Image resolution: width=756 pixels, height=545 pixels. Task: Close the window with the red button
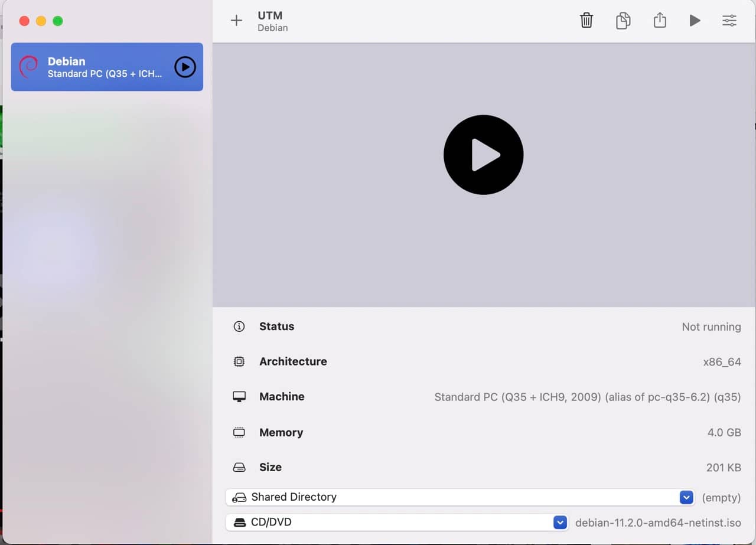click(x=24, y=21)
